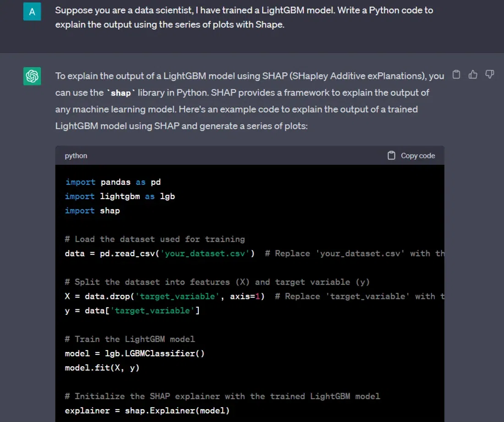Click the user avatar labeled A
This screenshot has height=422, width=504.
pos(32,11)
